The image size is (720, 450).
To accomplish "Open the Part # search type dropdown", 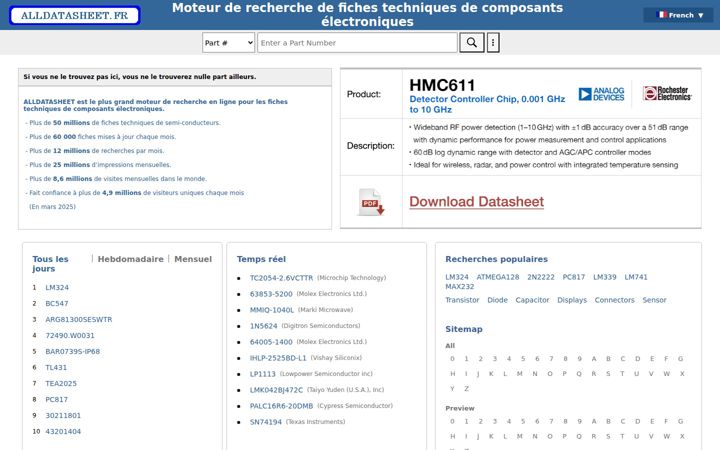I will coord(228,43).
